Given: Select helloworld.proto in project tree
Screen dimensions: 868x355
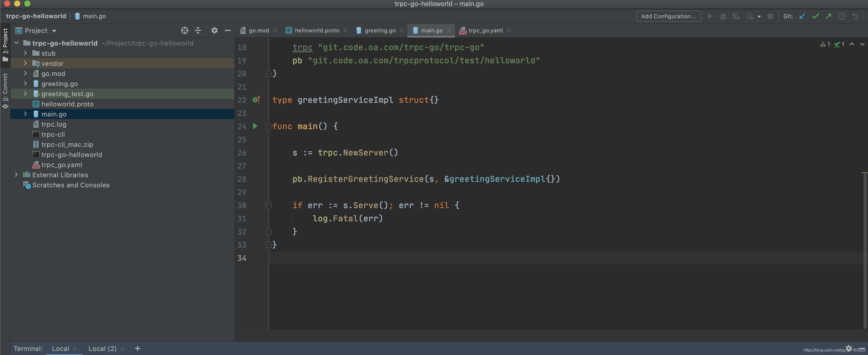Looking at the screenshot, I should [67, 104].
